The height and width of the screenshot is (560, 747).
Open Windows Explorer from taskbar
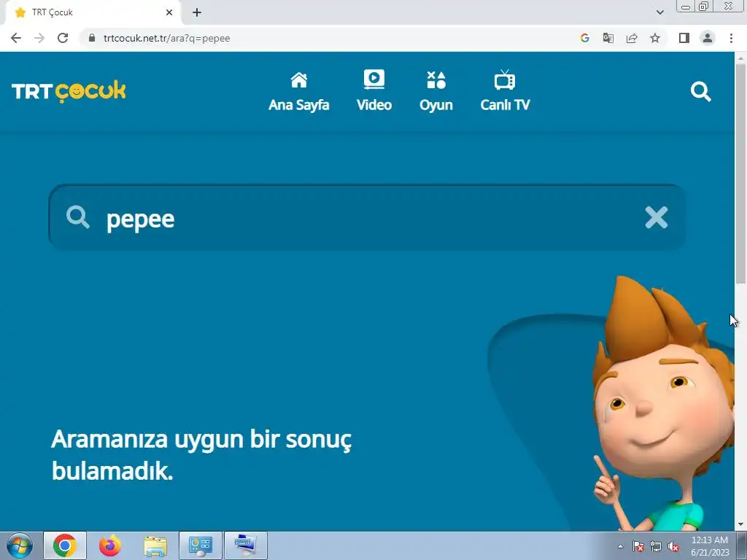pyautogui.click(x=155, y=545)
